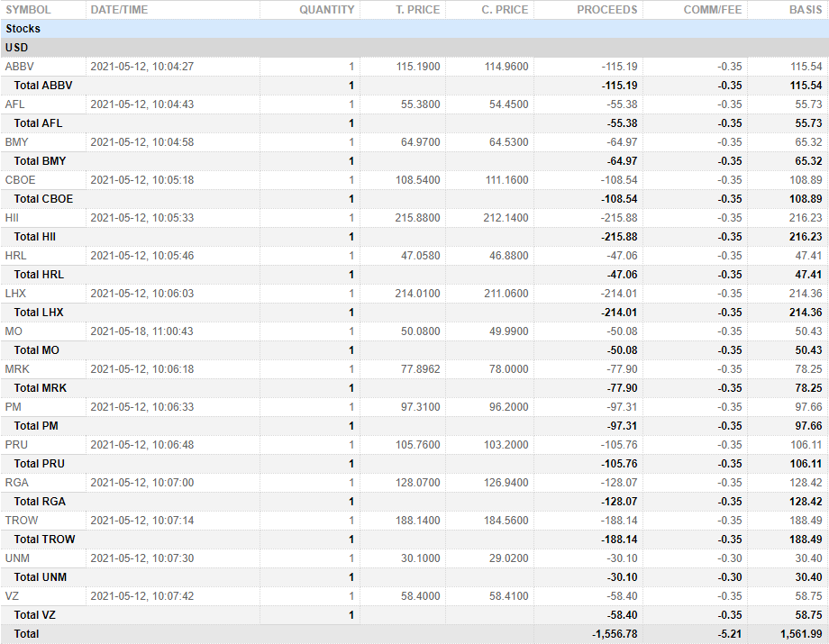The image size is (829, 644).
Task: Click BMY closing price 64.5300
Action: (508, 142)
